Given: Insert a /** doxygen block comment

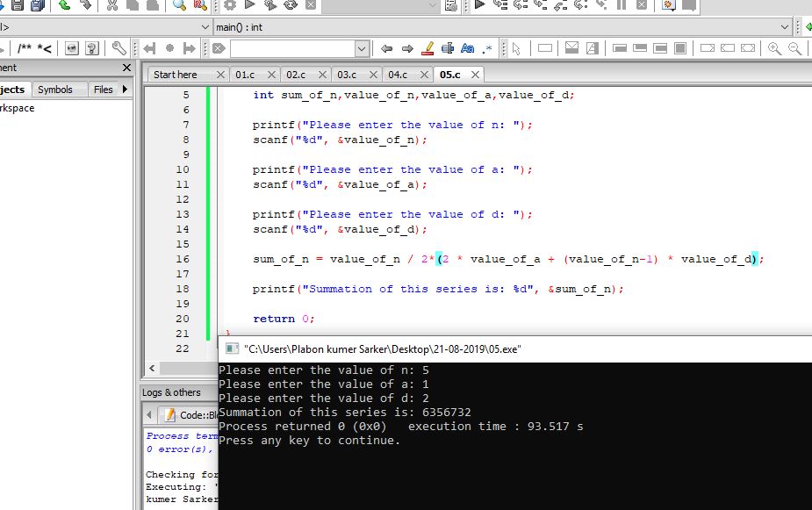Looking at the screenshot, I should (x=24, y=48).
